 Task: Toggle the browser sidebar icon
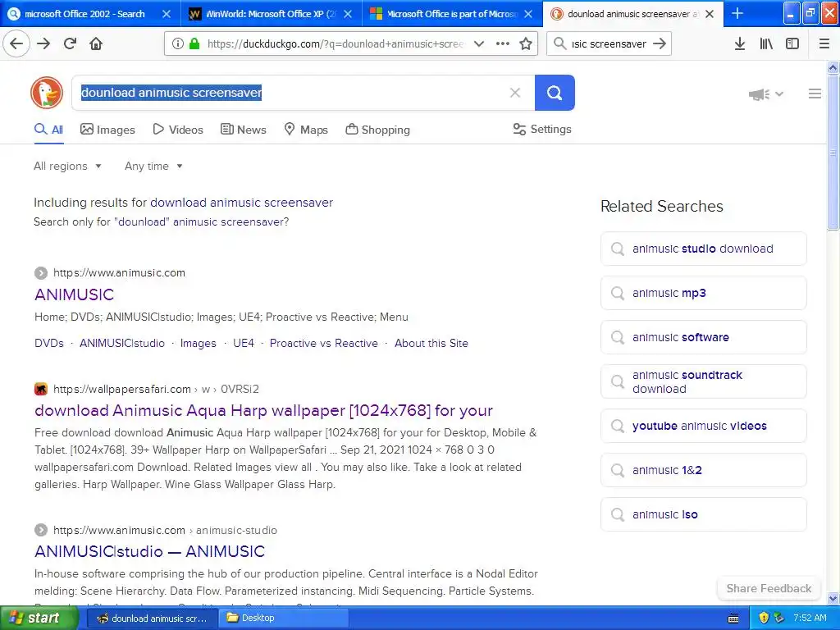(792, 43)
